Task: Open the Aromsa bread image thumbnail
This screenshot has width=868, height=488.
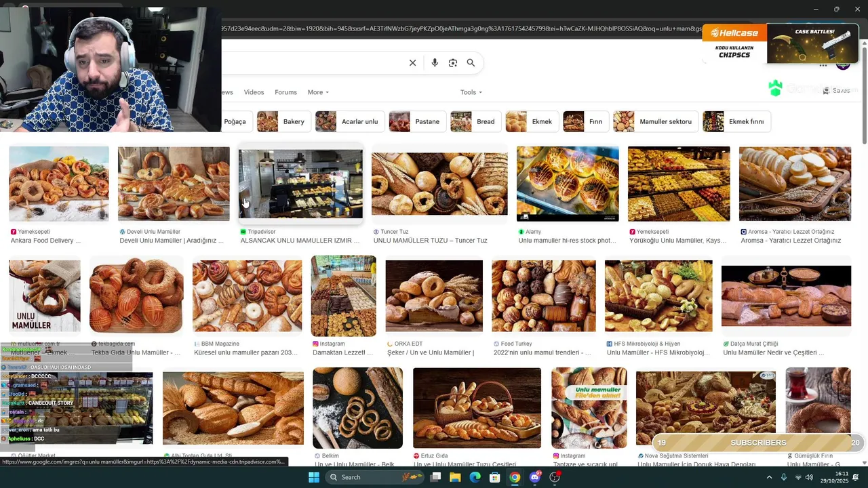Action: click(x=795, y=184)
